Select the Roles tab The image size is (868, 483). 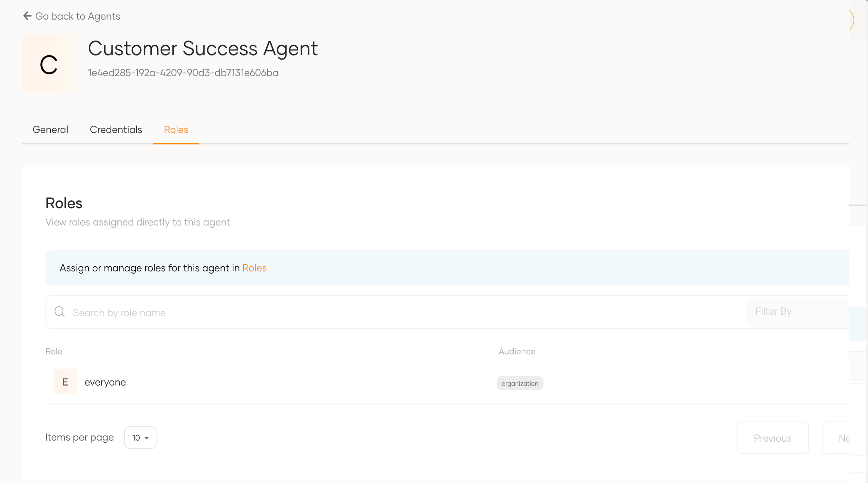[176, 129]
